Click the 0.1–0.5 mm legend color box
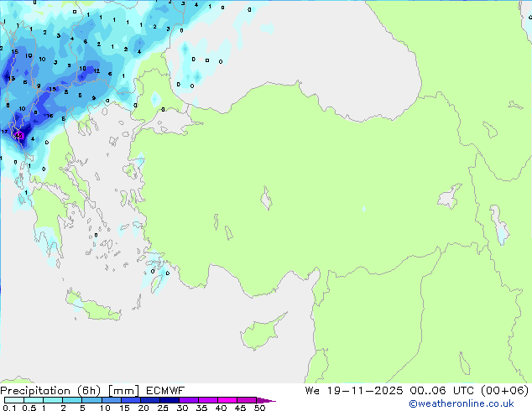Viewport: 532px width, 411px height. tap(14, 400)
